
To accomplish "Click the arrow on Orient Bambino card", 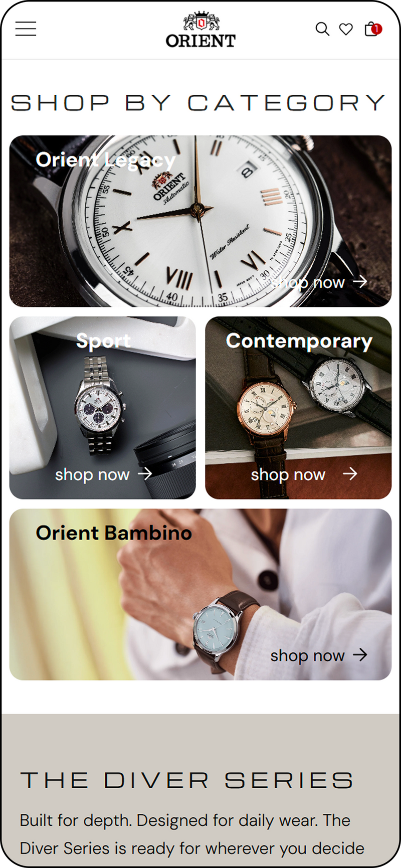I will click(360, 654).
